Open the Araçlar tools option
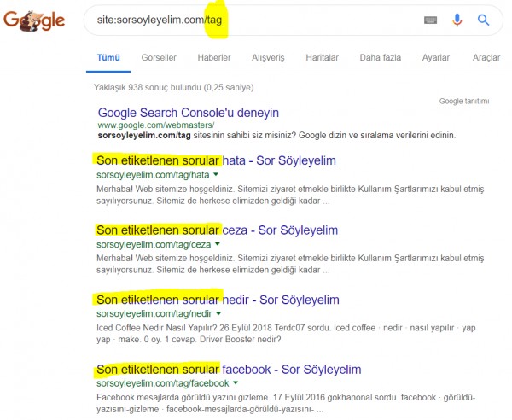 pyautogui.click(x=486, y=58)
